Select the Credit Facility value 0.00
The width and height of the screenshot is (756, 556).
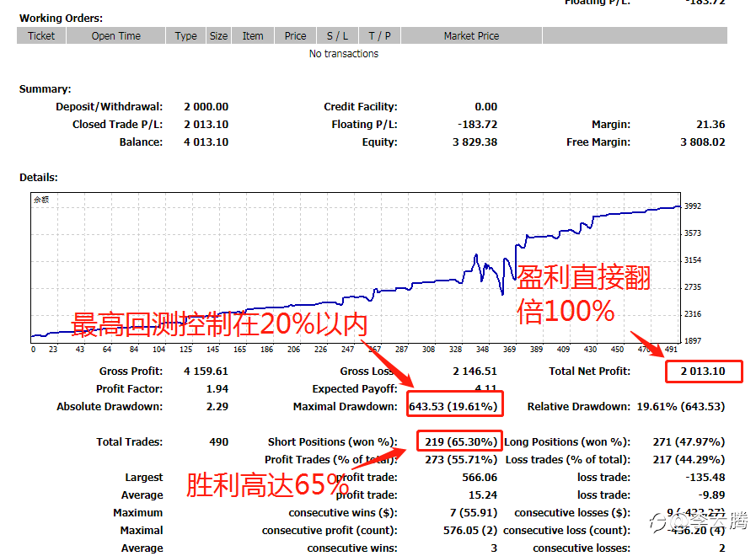click(x=486, y=106)
